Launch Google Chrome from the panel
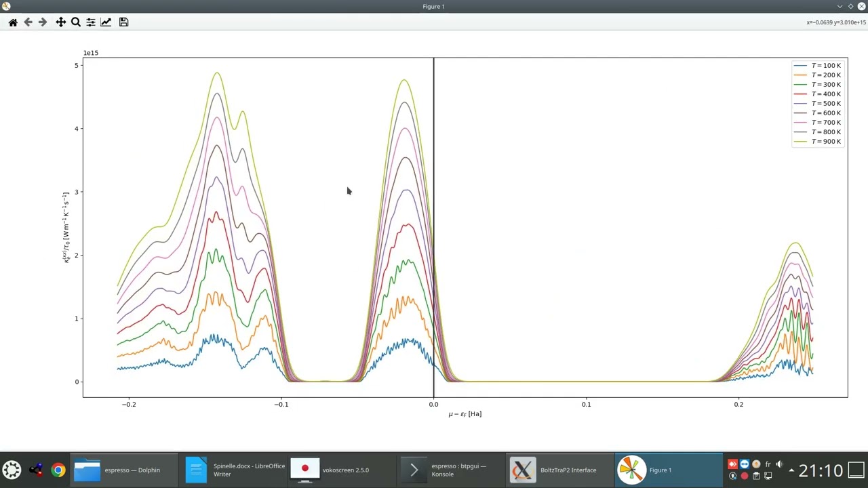This screenshot has height=488, width=868. point(58,470)
